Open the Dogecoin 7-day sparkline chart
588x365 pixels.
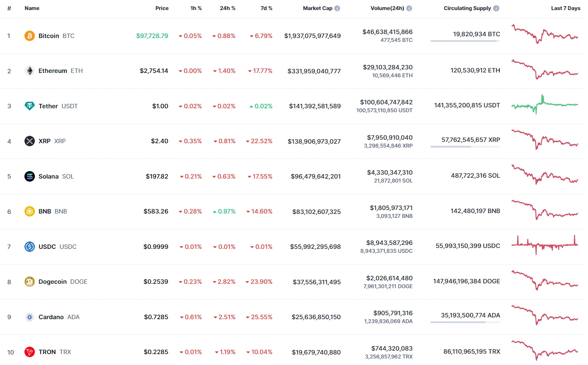pos(545,280)
